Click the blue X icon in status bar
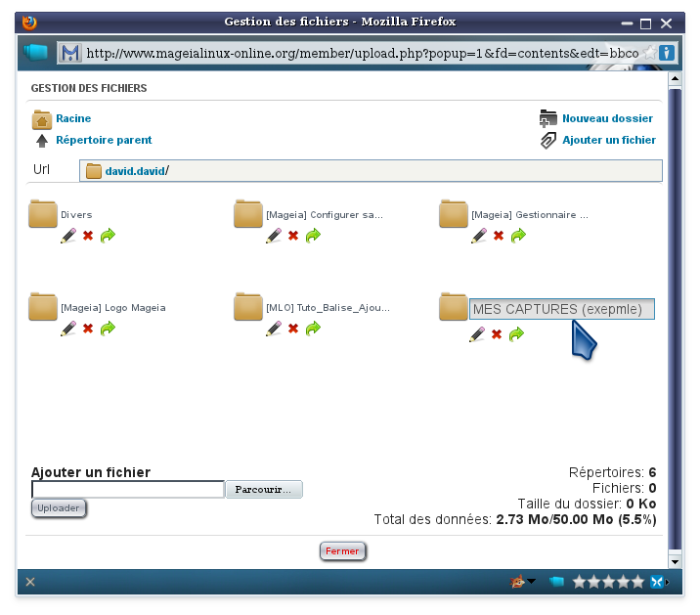Viewport: 700px width, 615px height. point(657,582)
